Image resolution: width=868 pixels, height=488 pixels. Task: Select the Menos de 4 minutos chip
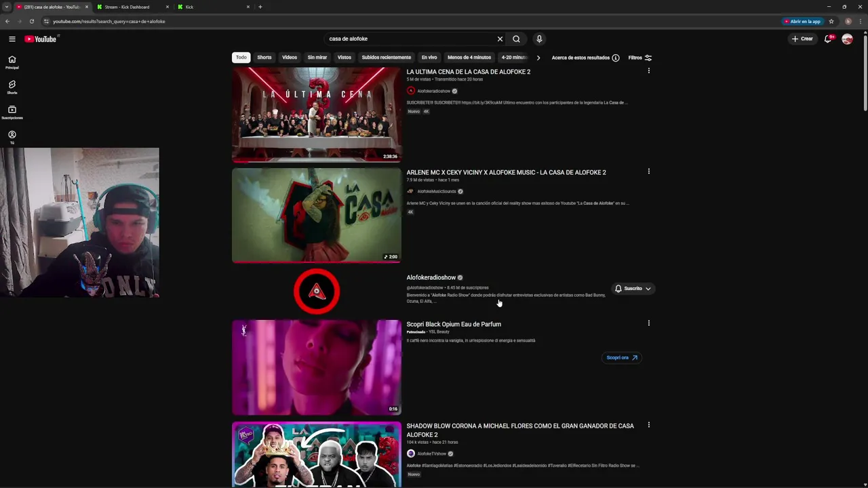pos(469,58)
